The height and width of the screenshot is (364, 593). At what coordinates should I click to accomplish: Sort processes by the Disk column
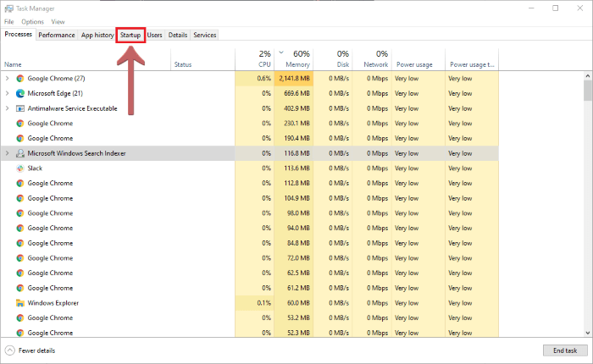point(333,60)
